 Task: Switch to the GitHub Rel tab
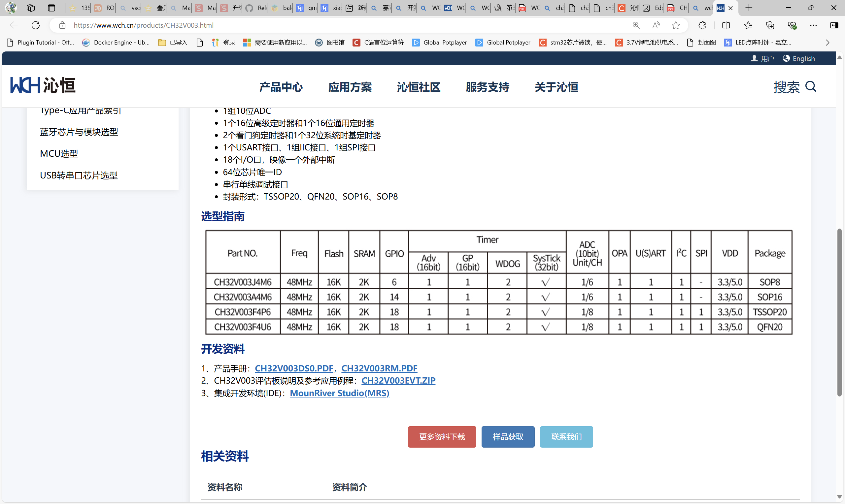pos(255,8)
